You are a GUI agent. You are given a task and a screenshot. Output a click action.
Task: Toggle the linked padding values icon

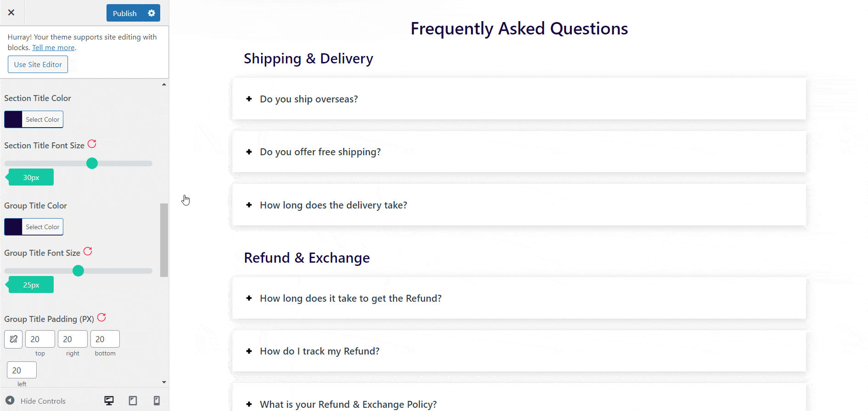pos(13,339)
